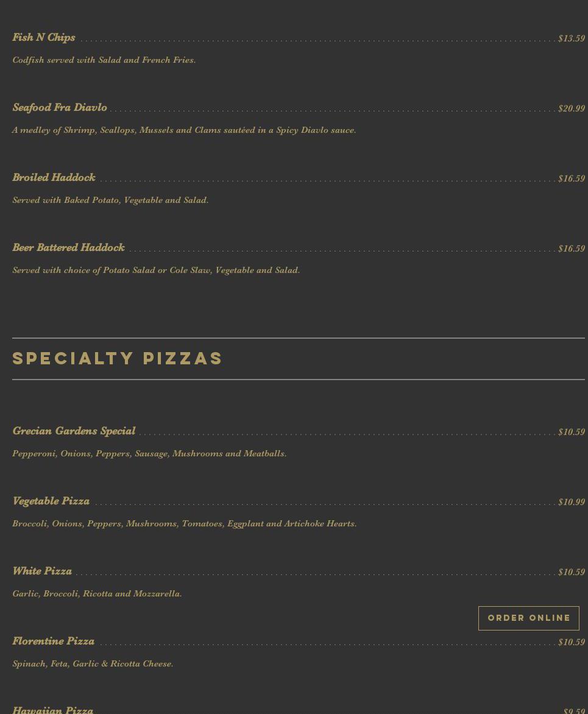
Task: Click the Specialty Pizzas section heading
Action: click(x=118, y=358)
